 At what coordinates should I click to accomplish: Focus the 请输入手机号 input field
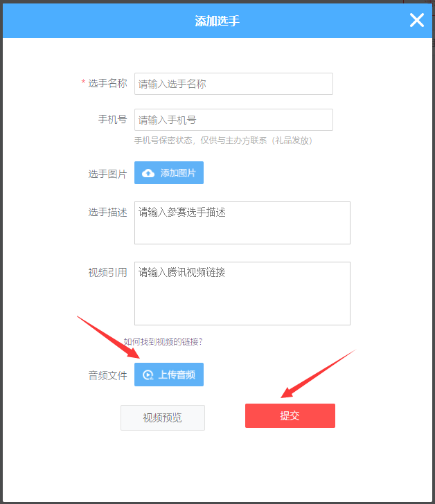tap(233, 120)
